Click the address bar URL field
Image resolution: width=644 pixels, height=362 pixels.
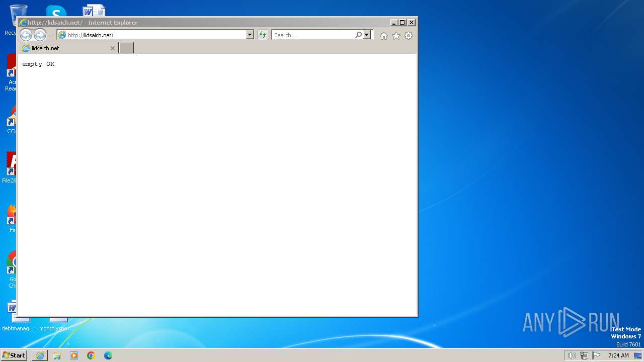tap(151, 35)
